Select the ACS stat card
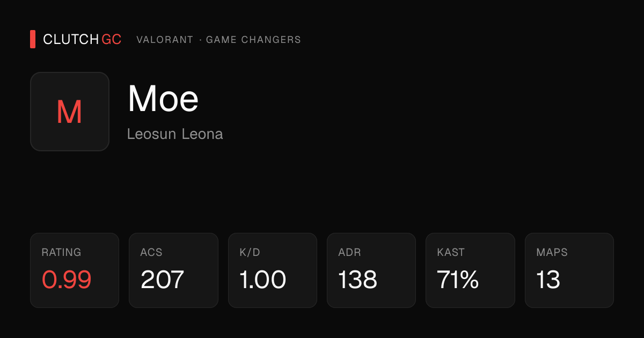Image resolution: width=644 pixels, height=338 pixels. tap(173, 270)
